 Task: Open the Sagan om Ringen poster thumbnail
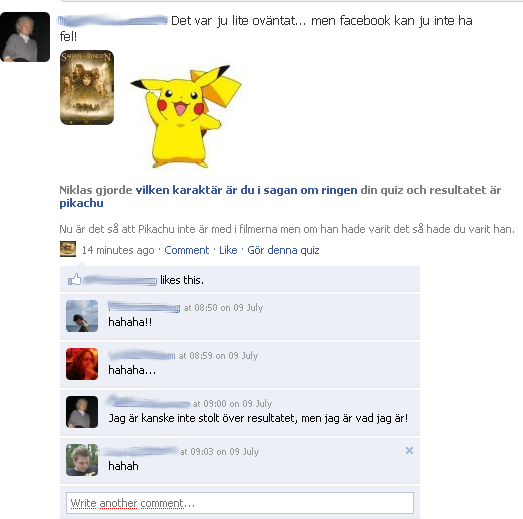click(x=87, y=87)
